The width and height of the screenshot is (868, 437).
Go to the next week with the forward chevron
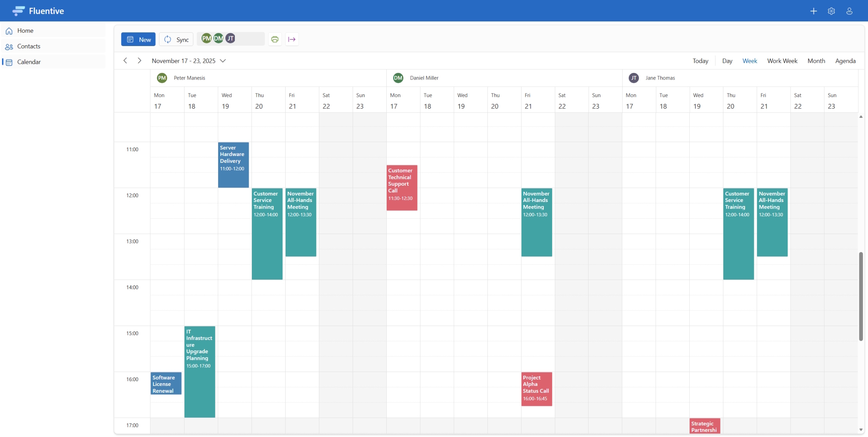point(139,61)
